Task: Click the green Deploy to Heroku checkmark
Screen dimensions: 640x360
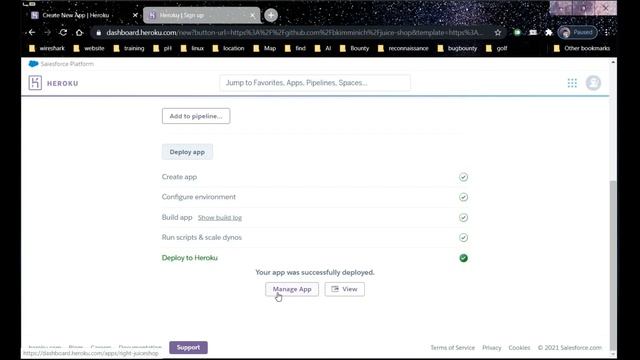Action: coord(463,258)
